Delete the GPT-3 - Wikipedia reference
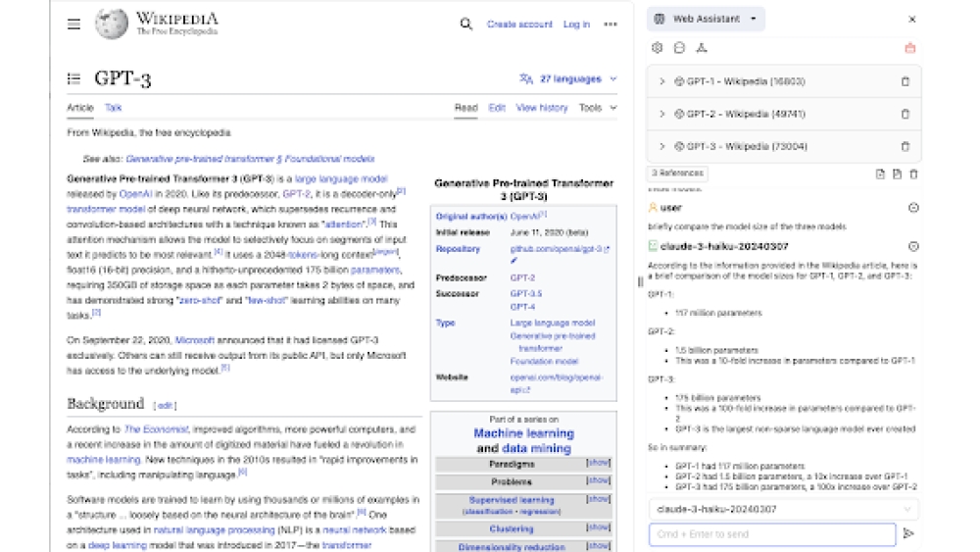Viewport: 980px width, 552px height. coord(905,146)
